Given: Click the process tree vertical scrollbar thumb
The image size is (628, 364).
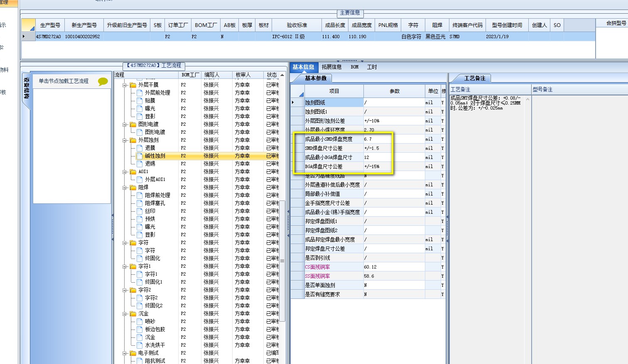Looking at the screenshot, I should [x=282, y=261].
